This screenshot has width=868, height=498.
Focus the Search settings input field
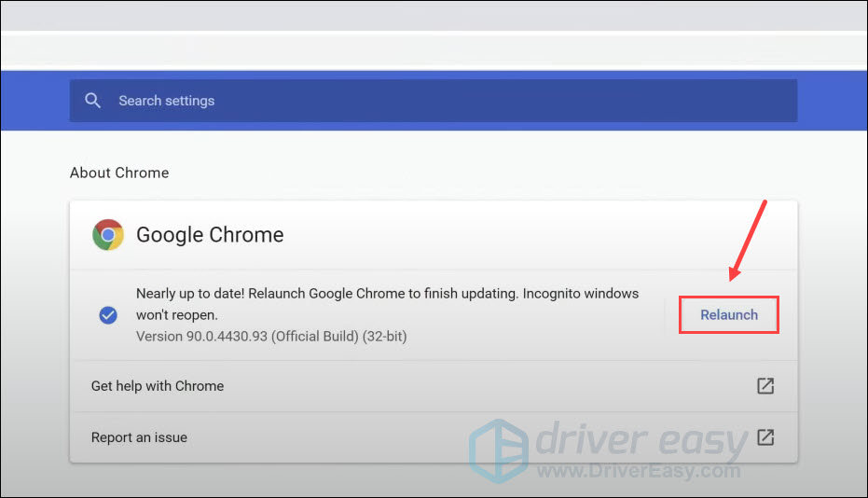point(448,101)
